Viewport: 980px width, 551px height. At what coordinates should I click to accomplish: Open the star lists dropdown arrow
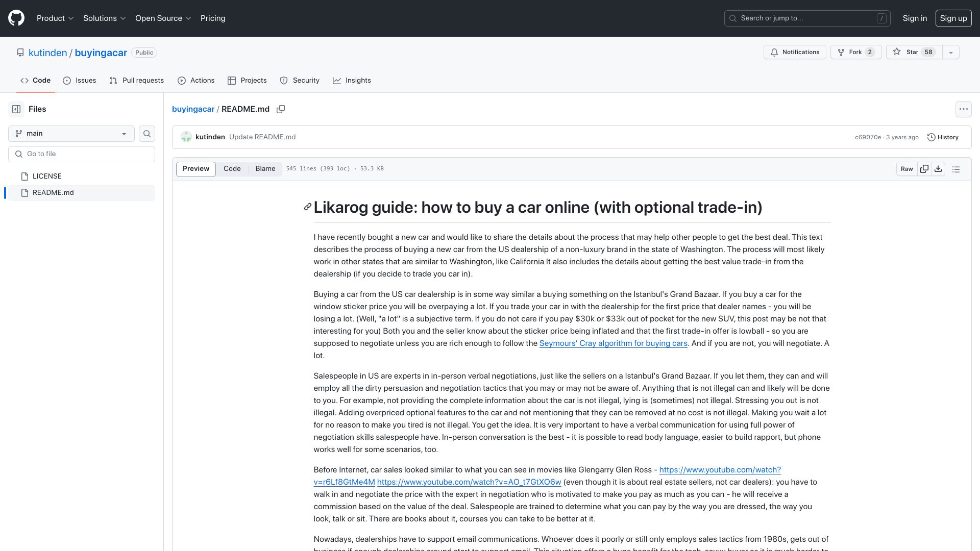950,53
